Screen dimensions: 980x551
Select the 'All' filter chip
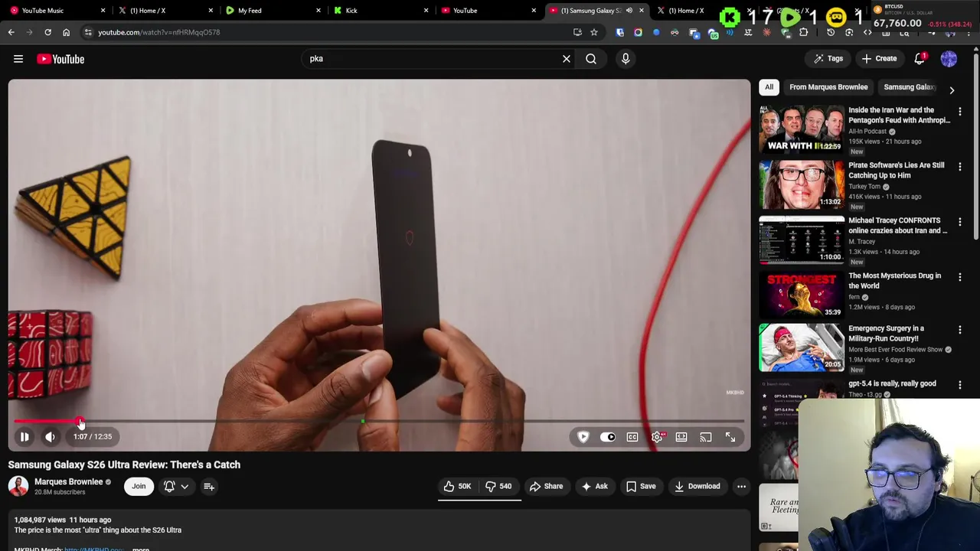coord(769,87)
